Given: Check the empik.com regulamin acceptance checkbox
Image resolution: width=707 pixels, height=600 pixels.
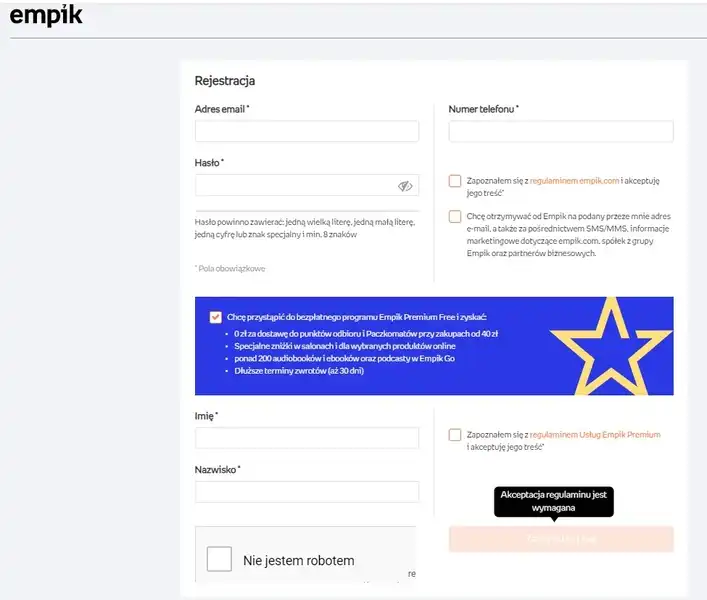Looking at the screenshot, I should tap(455, 181).
